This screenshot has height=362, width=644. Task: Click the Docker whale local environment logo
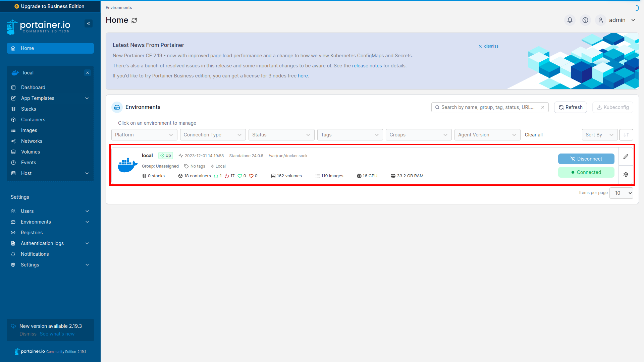pos(127,165)
